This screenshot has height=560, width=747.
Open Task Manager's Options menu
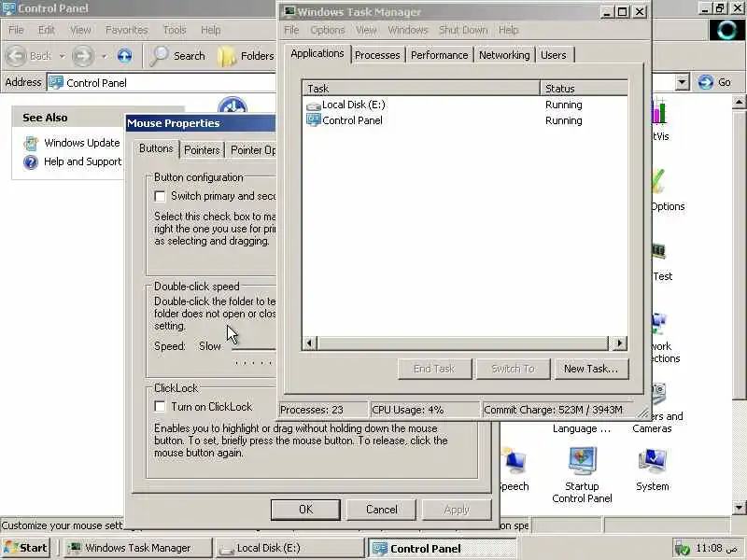coord(328,30)
